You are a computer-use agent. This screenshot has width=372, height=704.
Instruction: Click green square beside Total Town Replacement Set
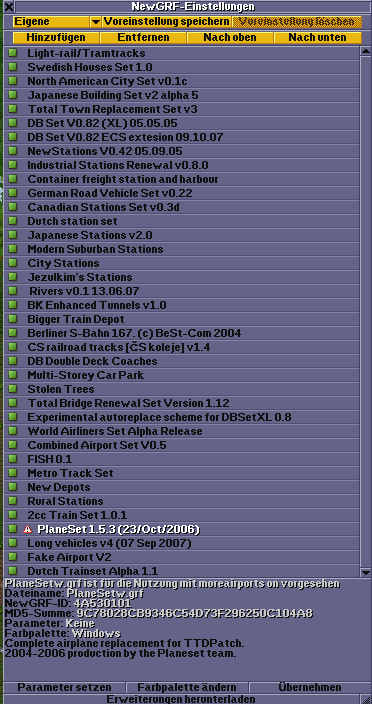pyautogui.click(x=13, y=109)
